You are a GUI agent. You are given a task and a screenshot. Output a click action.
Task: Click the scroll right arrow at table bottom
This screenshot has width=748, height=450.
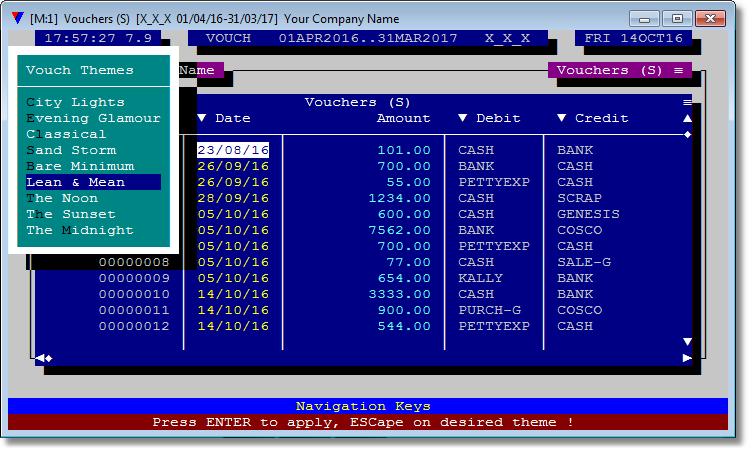tap(687, 358)
